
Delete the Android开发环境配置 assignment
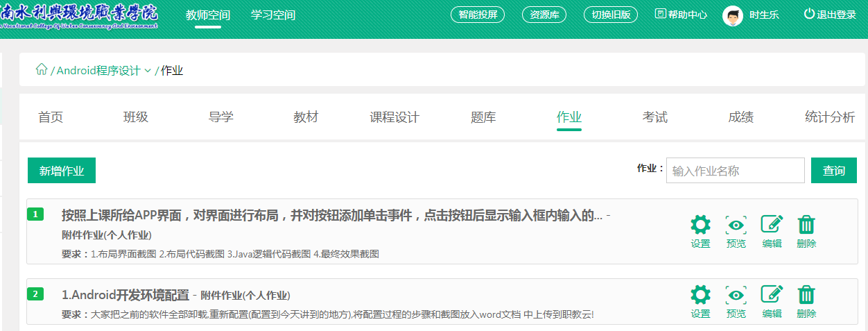pyautogui.click(x=806, y=295)
